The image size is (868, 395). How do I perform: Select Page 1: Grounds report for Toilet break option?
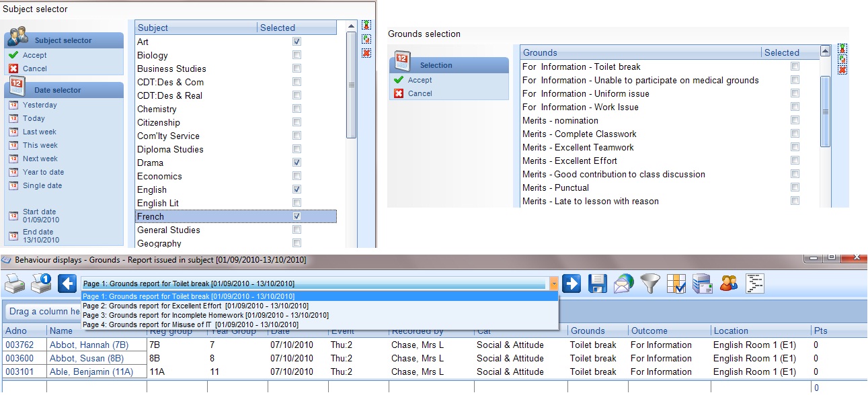(x=319, y=296)
